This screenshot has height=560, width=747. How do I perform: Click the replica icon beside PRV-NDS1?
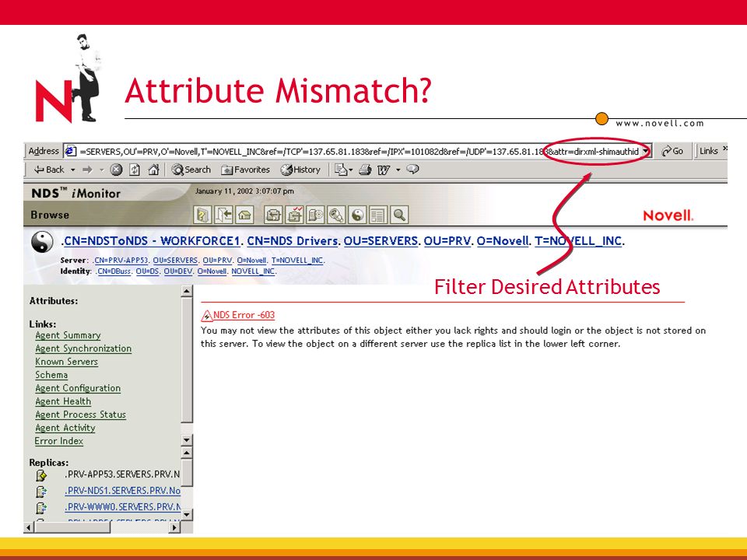[41, 492]
